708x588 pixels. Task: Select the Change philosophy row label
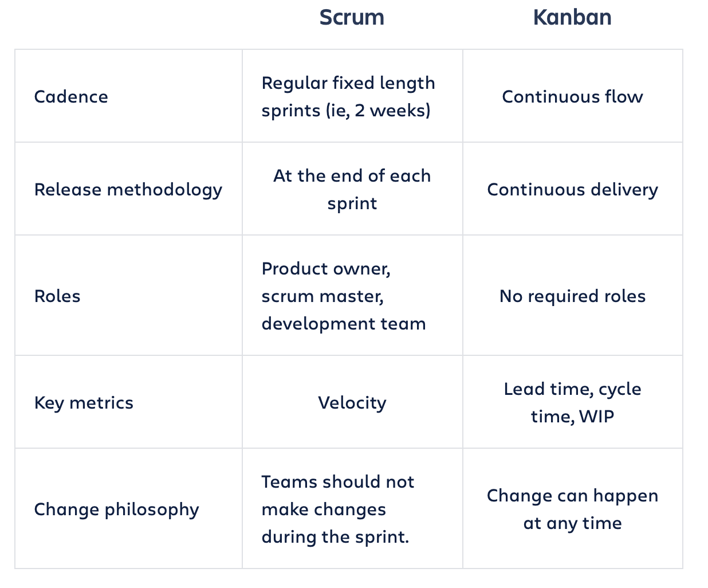tap(117, 509)
